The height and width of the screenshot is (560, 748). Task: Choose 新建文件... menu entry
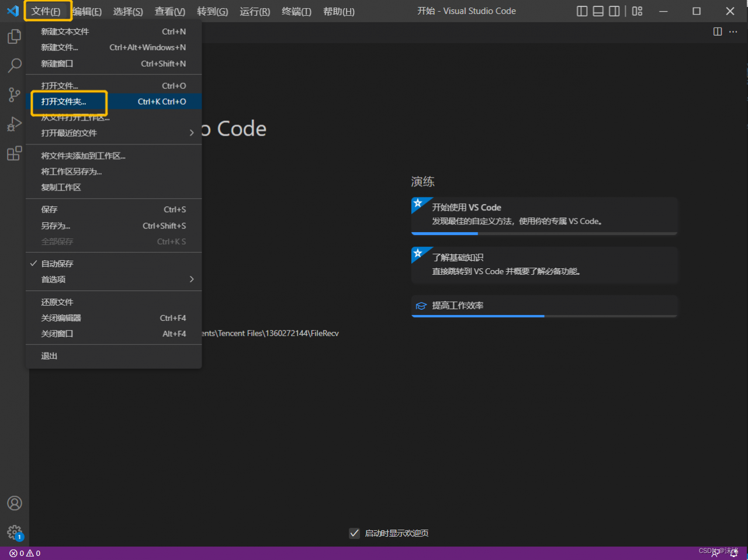113,47
